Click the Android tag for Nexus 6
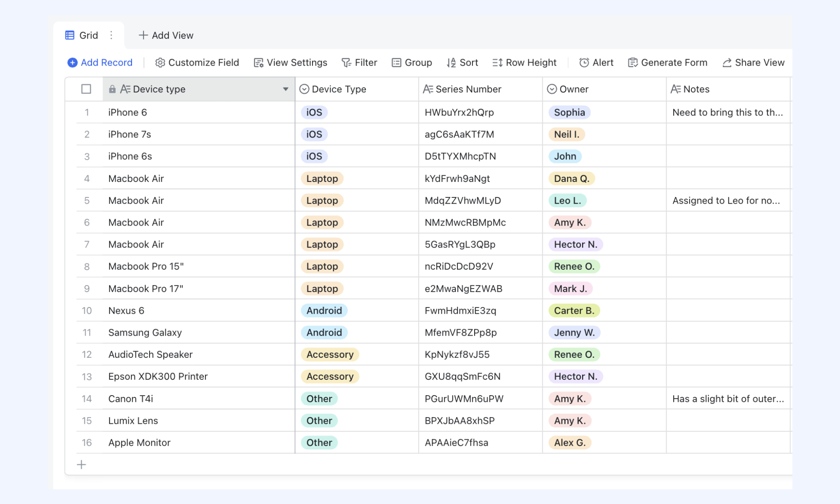Screen dimensions: 840x504 pyautogui.click(x=324, y=310)
